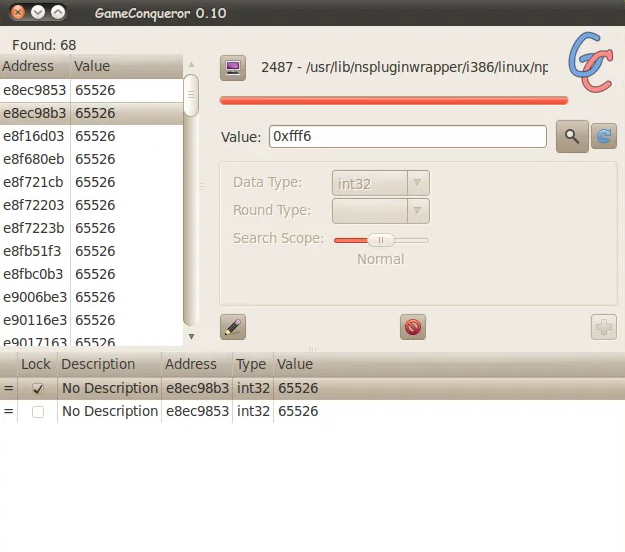
Task: Select result row e8f72203
Action: click(x=91, y=205)
